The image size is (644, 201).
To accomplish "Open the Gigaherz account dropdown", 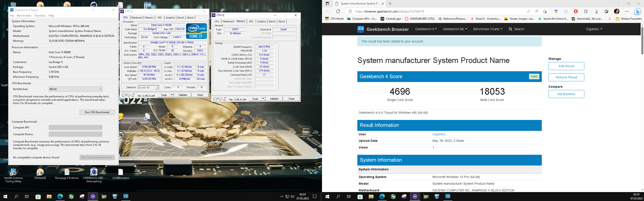I will (x=594, y=29).
